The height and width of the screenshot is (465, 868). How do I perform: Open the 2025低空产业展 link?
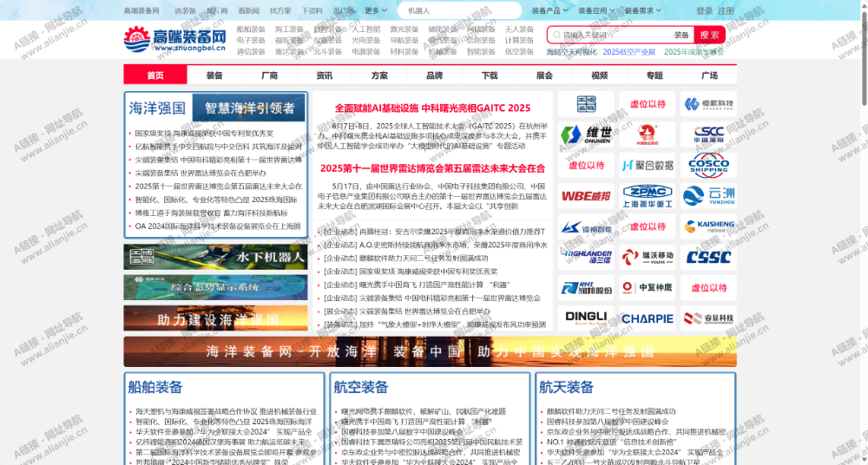tap(628, 52)
